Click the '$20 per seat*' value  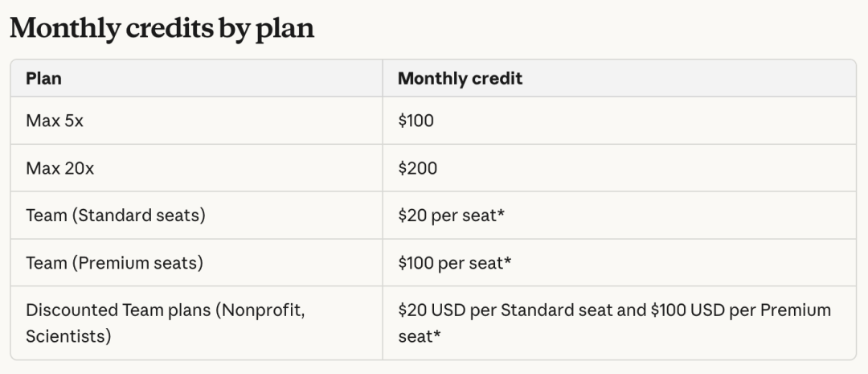[x=451, y=216]
